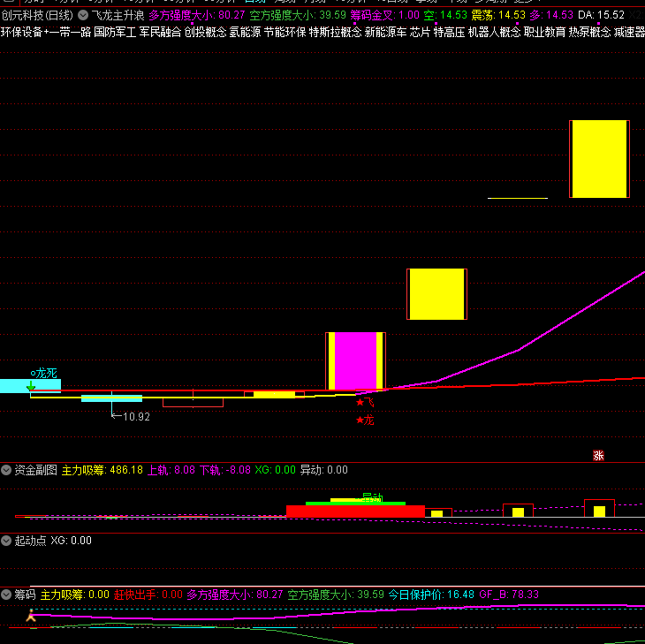Image resolution: width=645 pixels, height=644 pixels.
Task: Select the flat yellow line candlestick
Action: click(518, 198)
